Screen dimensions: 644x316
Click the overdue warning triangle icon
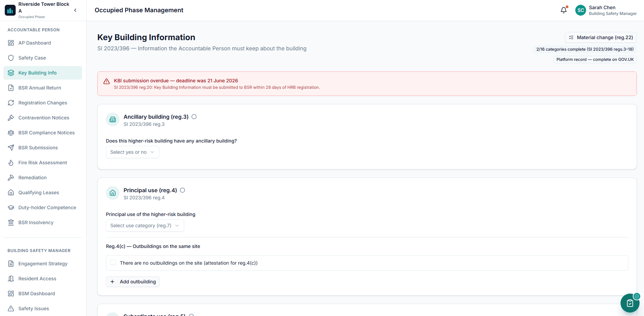pyautogui.click(x=107, y=81)
